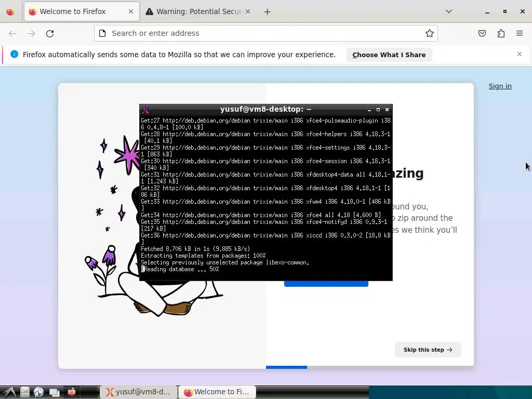Expand the list all tabs chevron
Viewport: 532px width, 399px height.
coord(448,11)
